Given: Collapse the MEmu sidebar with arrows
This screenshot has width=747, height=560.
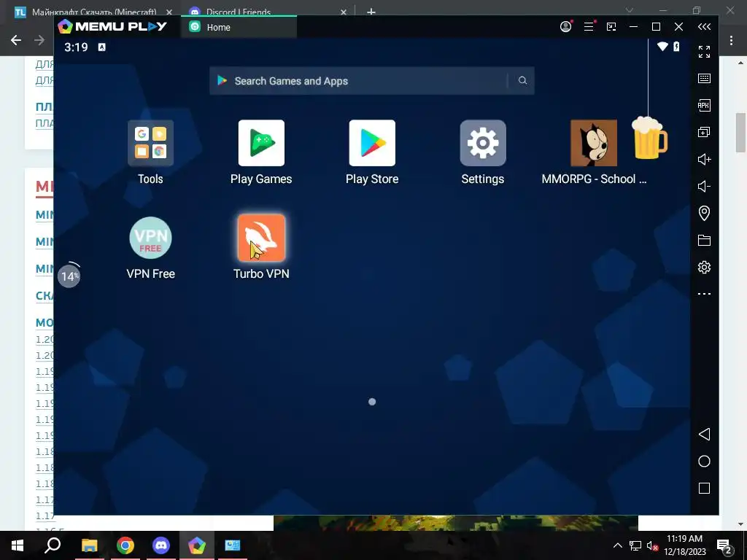Looking at the screenshot, I should point(704,27).
